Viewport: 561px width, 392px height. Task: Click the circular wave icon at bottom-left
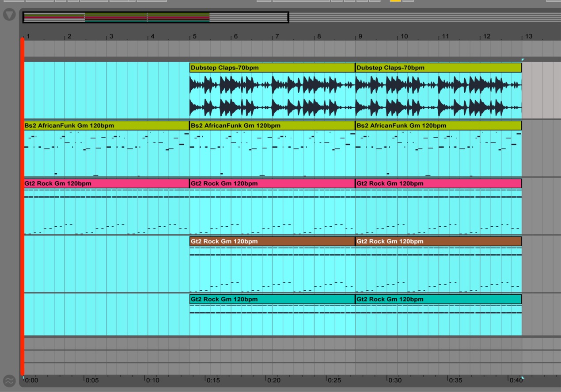[9, 381]
